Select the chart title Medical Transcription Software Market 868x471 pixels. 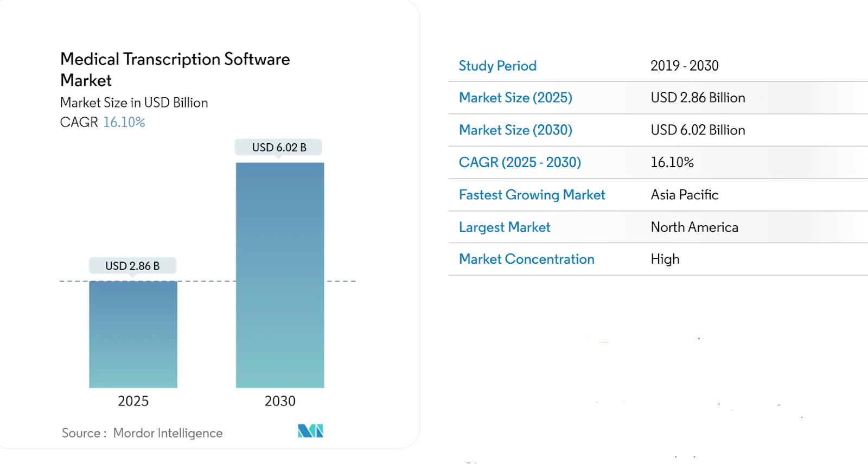(x=175, y=69)
